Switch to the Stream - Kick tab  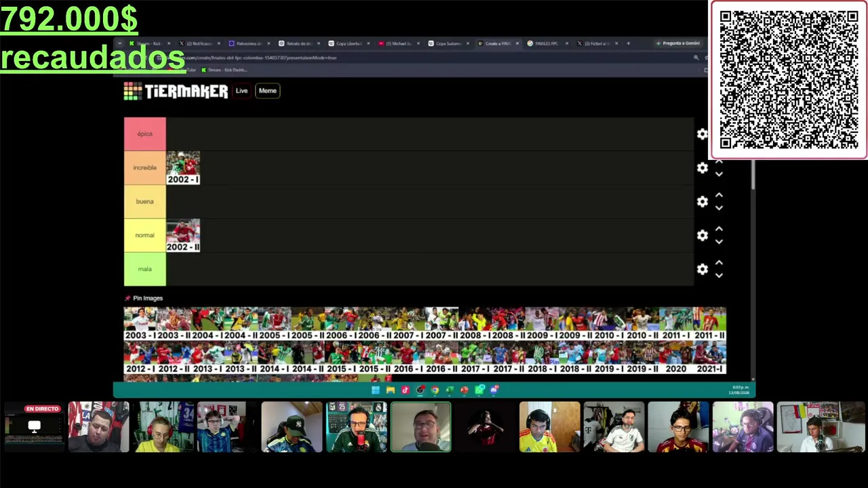(149, 43)
